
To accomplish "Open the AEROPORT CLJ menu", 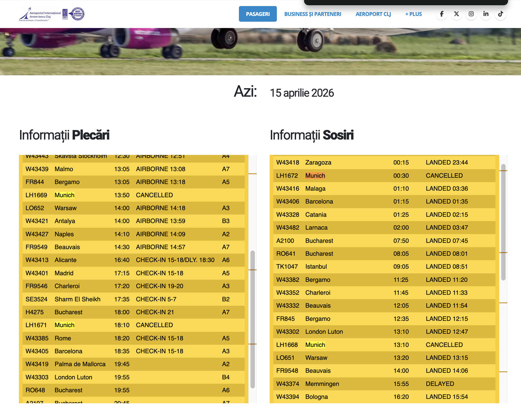I will click(x=373, y=14).
